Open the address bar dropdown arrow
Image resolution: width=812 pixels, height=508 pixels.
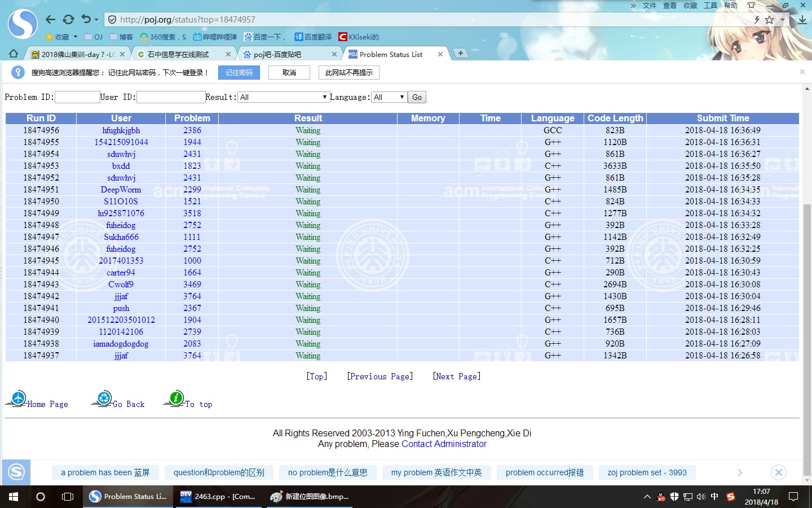click(782, 20)
